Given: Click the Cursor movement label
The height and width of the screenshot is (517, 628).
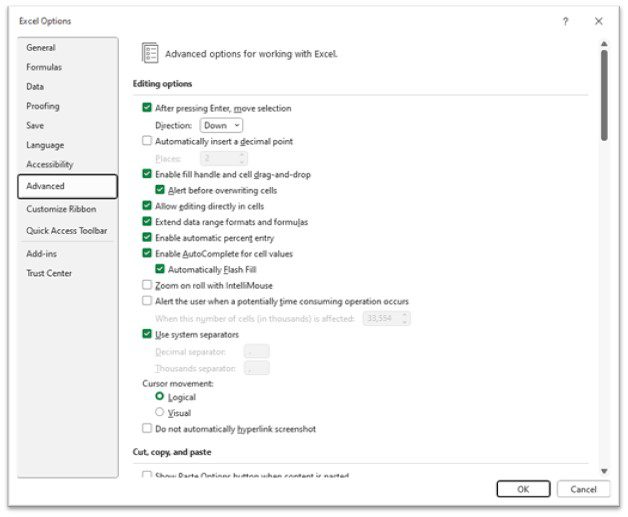Looking at the screenshot, I should pyautogui.click(x=178, y=384).
